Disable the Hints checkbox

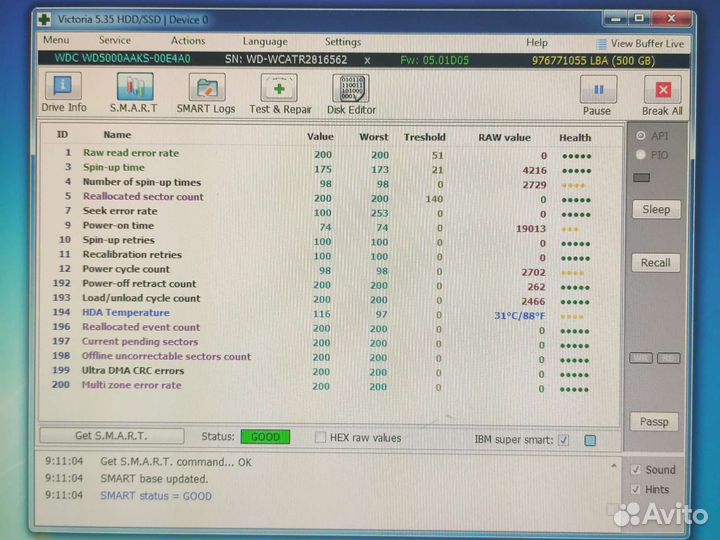(637, 489)
